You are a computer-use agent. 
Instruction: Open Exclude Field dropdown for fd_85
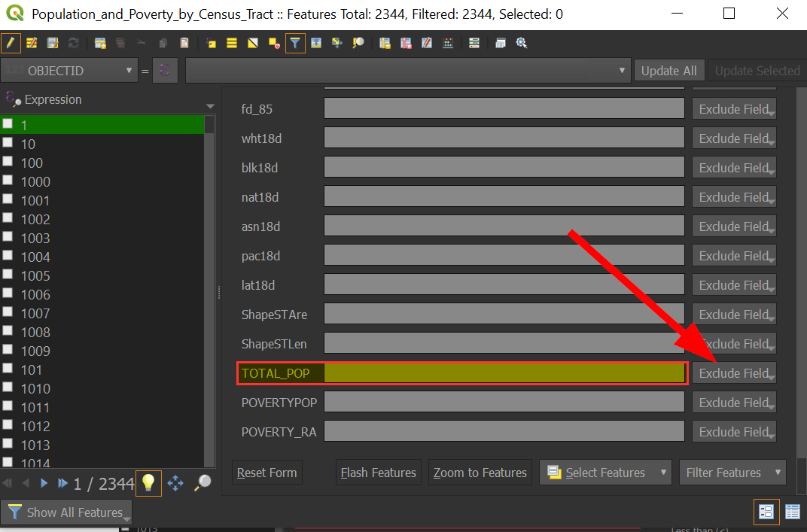tap(734, 109)
